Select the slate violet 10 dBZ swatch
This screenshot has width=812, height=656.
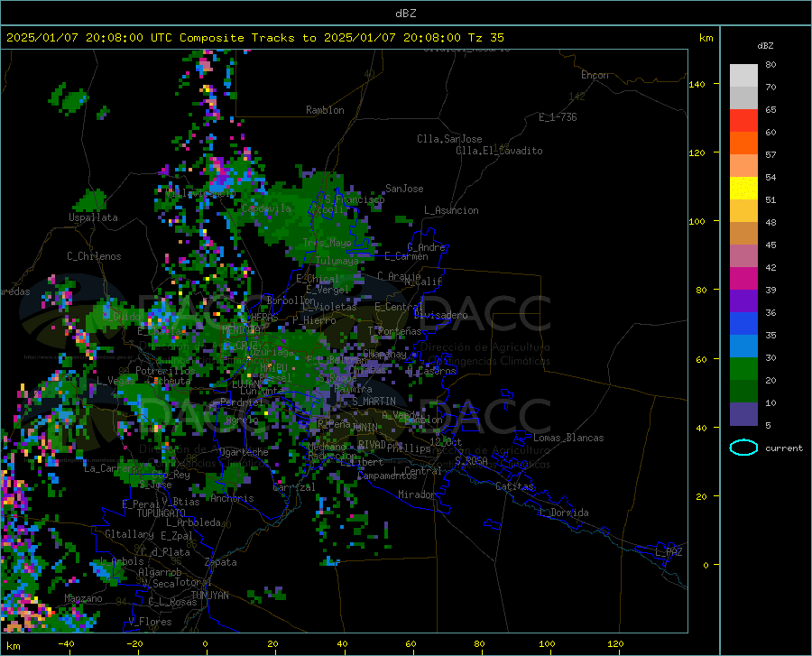click(x=743, y=414)
